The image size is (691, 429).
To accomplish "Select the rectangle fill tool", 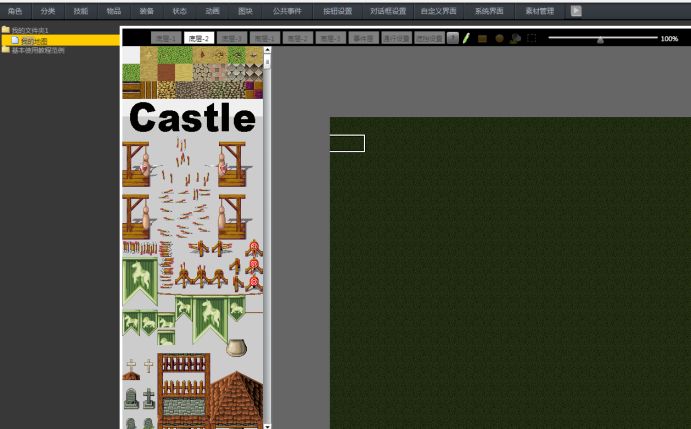I will click(483, 38).
